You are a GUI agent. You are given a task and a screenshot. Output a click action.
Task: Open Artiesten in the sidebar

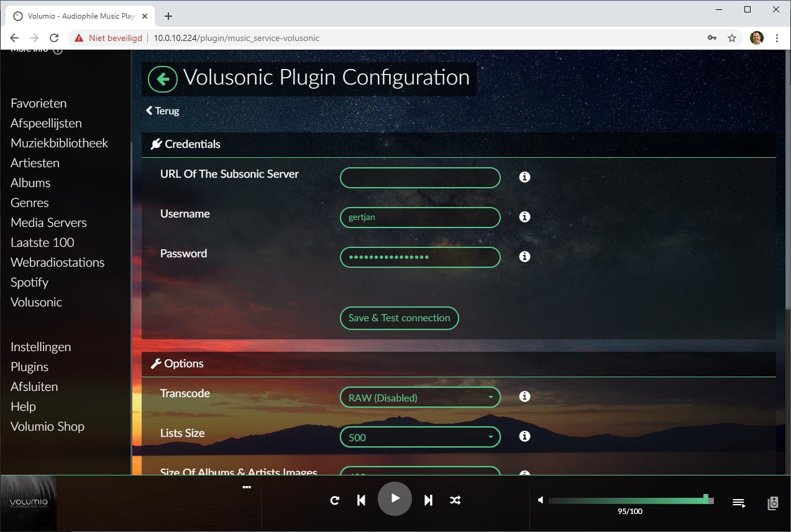point(35,163)
